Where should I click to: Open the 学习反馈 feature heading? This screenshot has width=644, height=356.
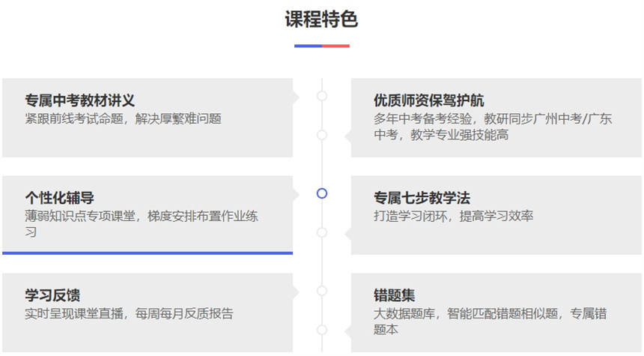[52, 295]
